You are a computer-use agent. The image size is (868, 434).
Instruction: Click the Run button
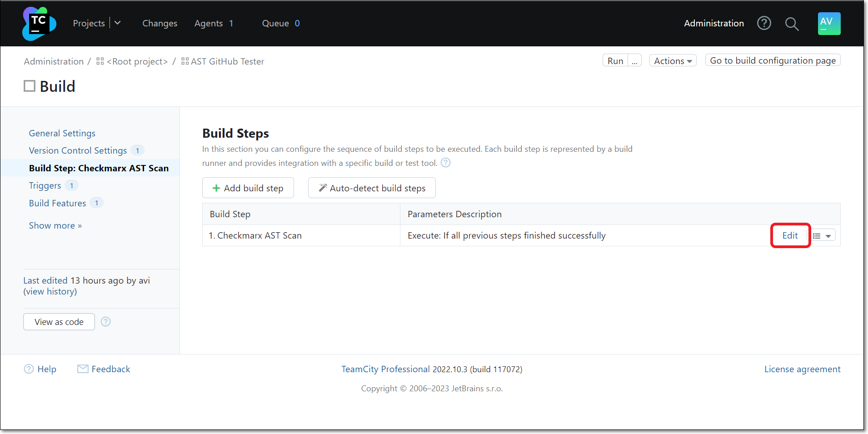[615, 60]
